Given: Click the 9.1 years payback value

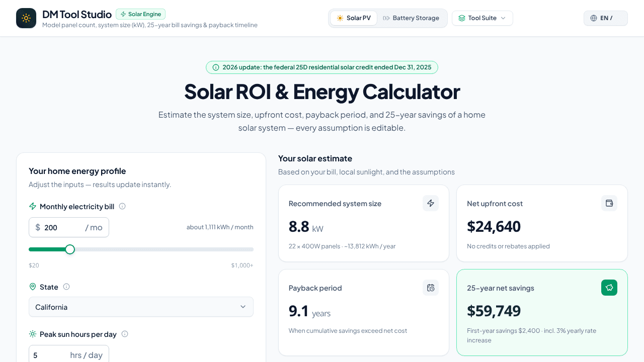Looking at the screenshot, I should point(309,312).
